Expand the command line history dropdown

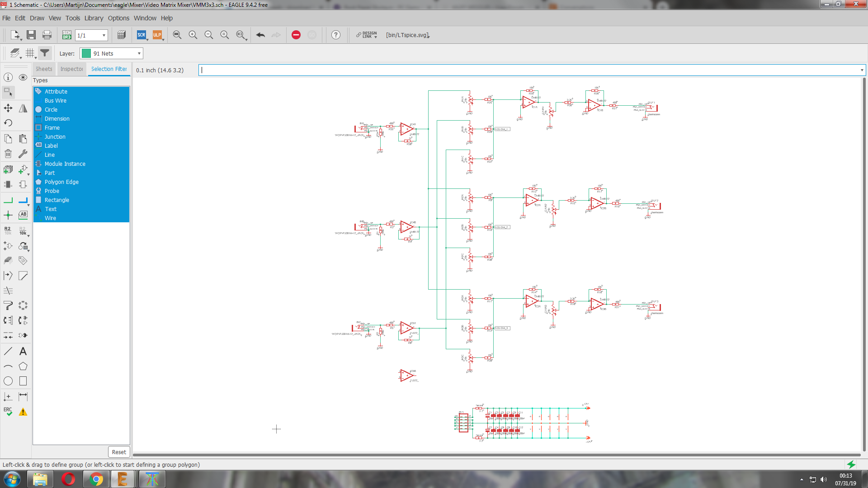862,70
